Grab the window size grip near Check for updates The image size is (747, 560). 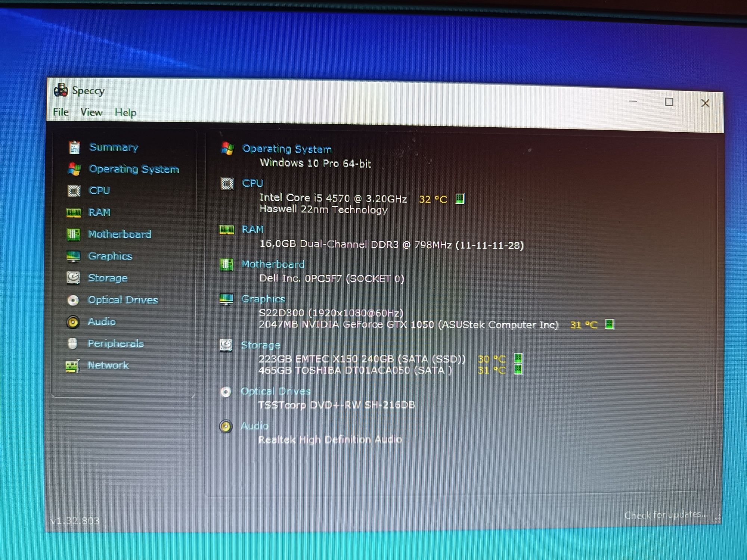click(x=716, y=519)
